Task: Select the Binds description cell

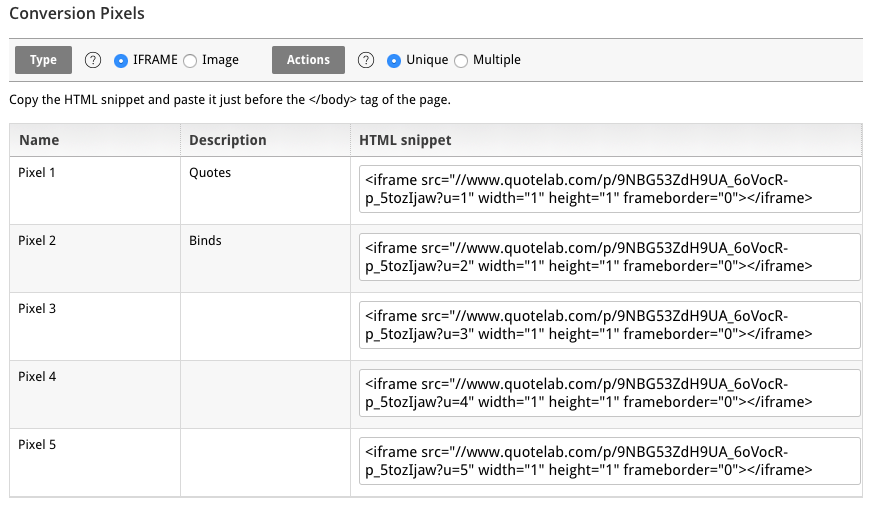Action: pyautogui.click(x=266, y=259)
